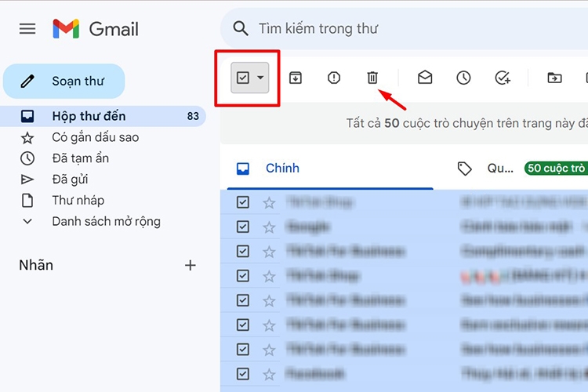Star the first email row

(269, 203)
